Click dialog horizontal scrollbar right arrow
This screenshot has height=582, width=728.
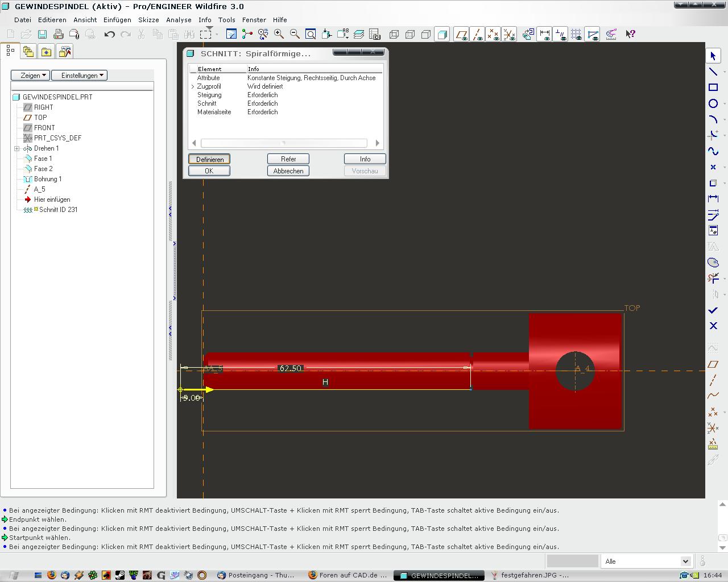pos(377,143)
